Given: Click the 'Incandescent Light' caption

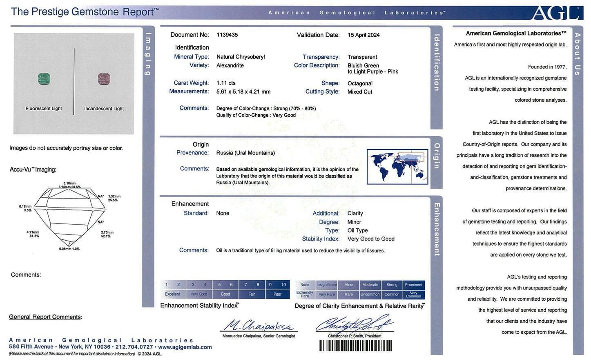Looking at the screenshot, I should coord(104,109).
